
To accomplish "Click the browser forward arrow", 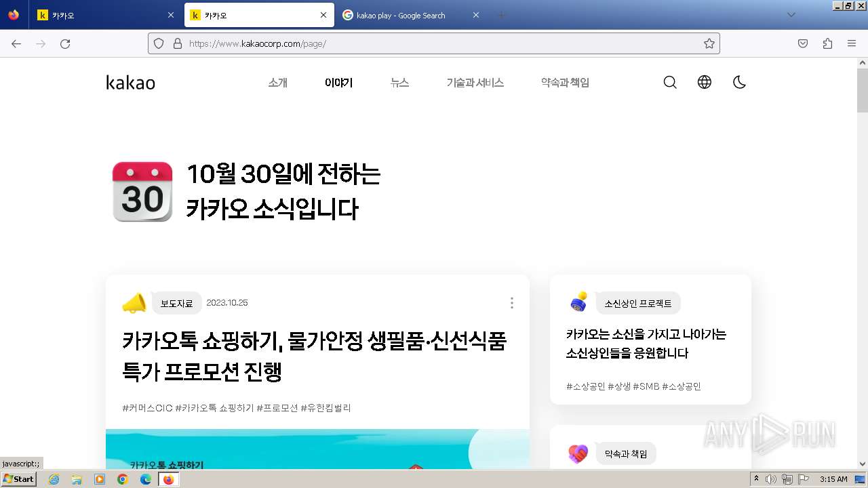I will pos(41,43).
